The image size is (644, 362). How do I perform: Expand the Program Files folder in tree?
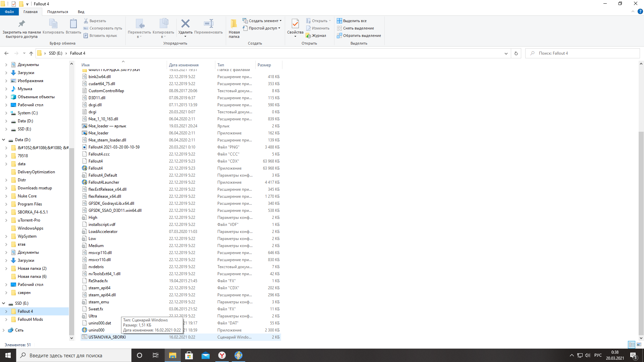[6, 204]
